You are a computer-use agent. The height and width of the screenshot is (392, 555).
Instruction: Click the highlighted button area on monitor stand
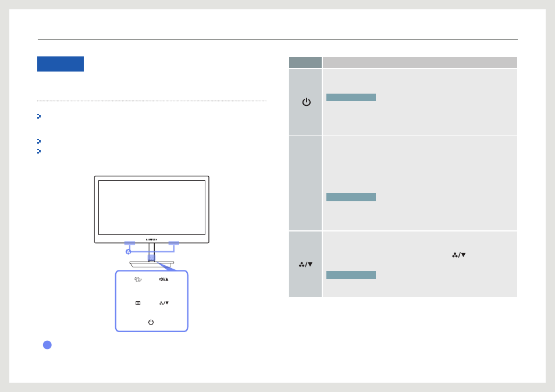[151, 258]
